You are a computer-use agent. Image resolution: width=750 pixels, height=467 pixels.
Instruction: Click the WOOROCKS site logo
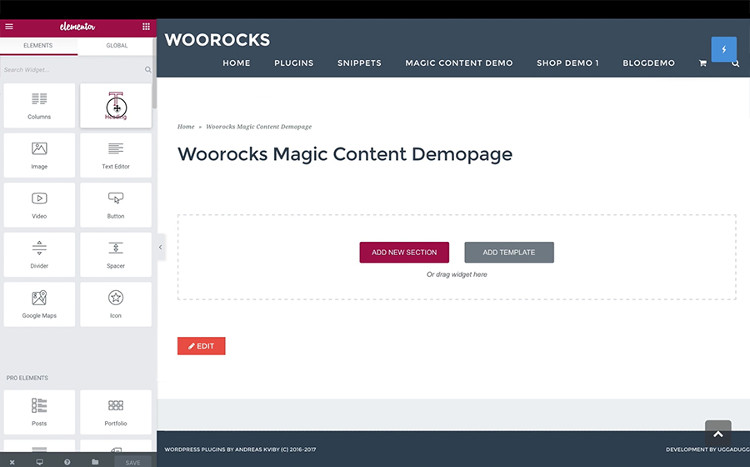tap(217, 40)
